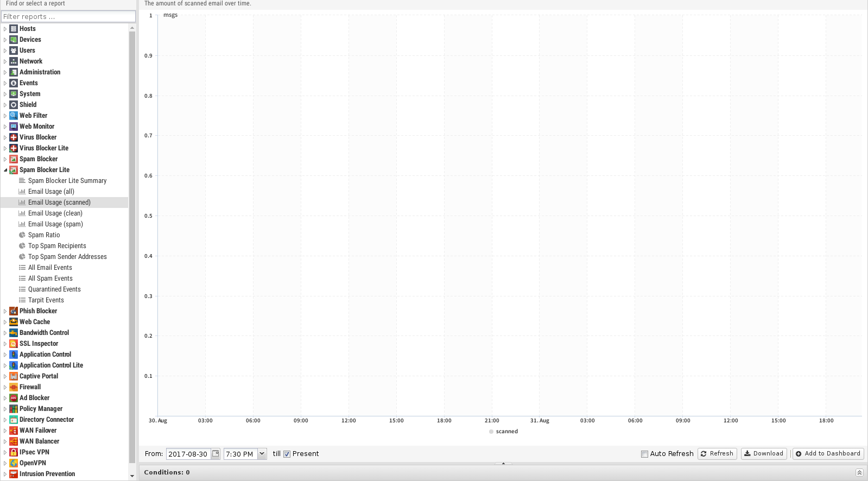Click the Hosts category icon
Image resolution: width=868 pixels, height=481 pixels.
(14, 29)
